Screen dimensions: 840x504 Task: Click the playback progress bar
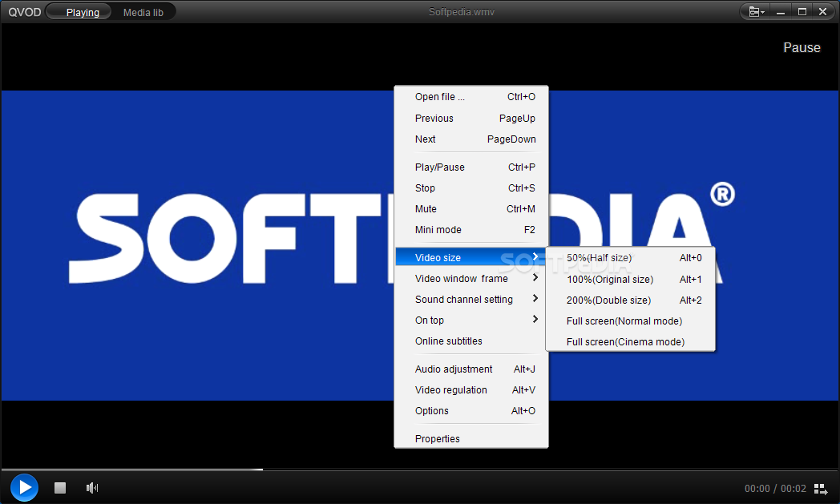tap(419, 470)
